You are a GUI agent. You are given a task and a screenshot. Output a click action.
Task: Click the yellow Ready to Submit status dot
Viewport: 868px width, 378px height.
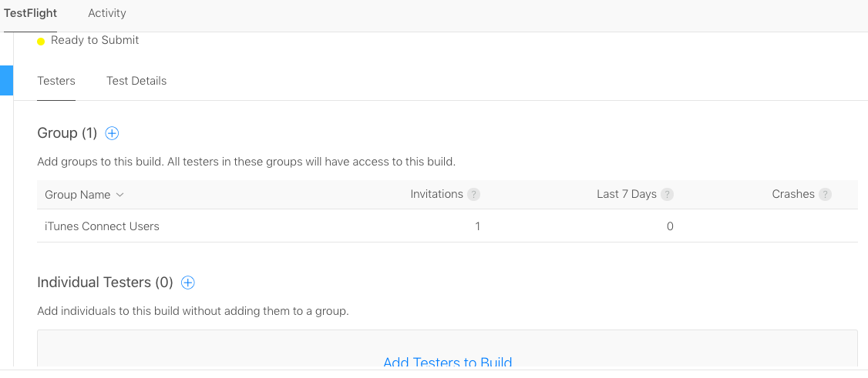41,42
